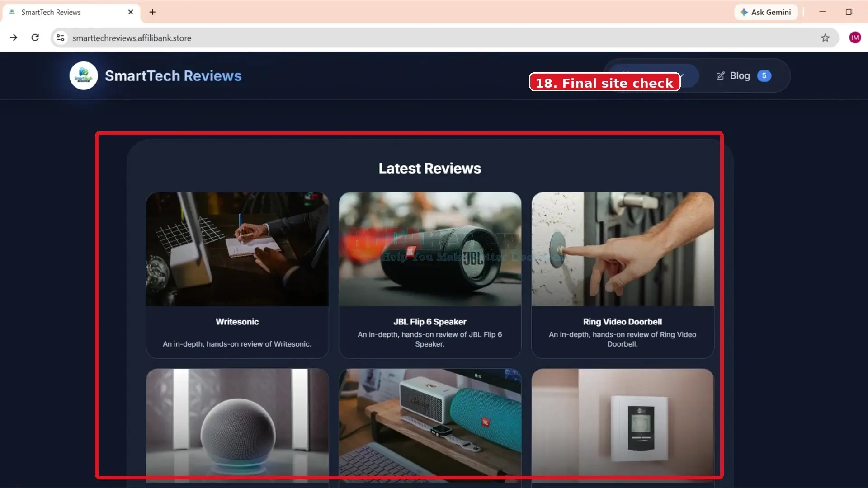Select the SmartTech Reviews browser tab
This screenshot has width=868, height=488.
tap(71, 12)
